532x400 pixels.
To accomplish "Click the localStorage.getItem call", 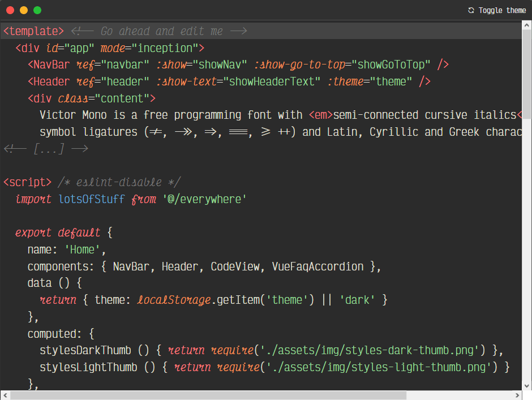I will pyautogui.click(x=226, y=300).
